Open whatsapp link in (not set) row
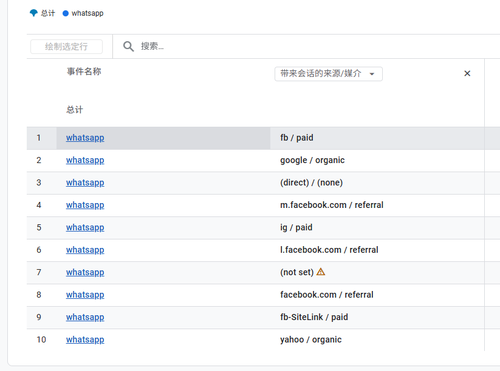 click(85, 272)
